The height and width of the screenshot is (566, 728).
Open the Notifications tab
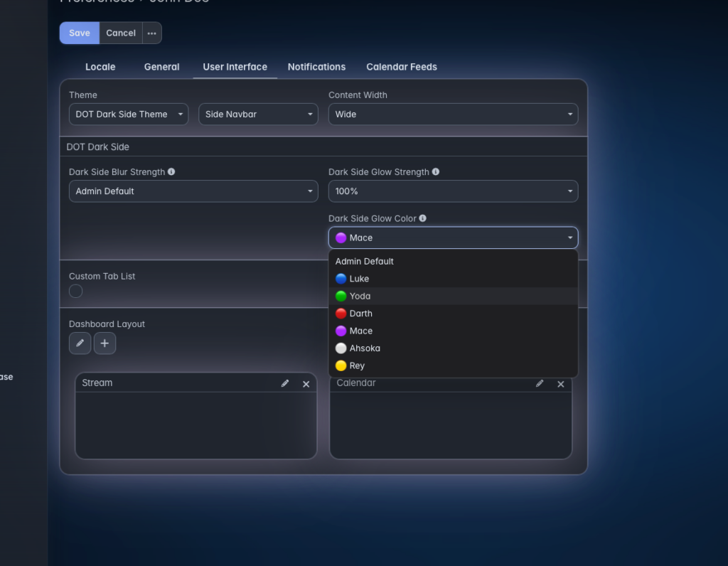316,67
